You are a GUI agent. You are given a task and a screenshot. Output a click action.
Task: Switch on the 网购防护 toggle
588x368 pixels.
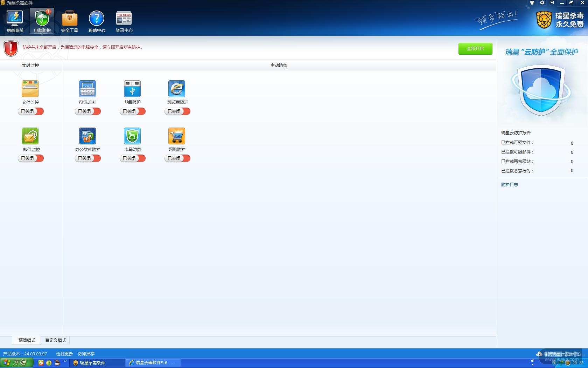pyautogui.click(x=177, y=158)
